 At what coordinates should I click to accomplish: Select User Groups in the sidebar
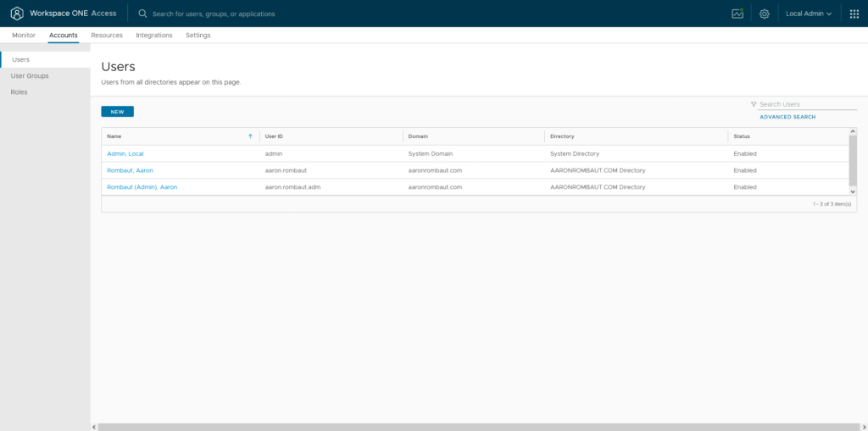point(30,76)
